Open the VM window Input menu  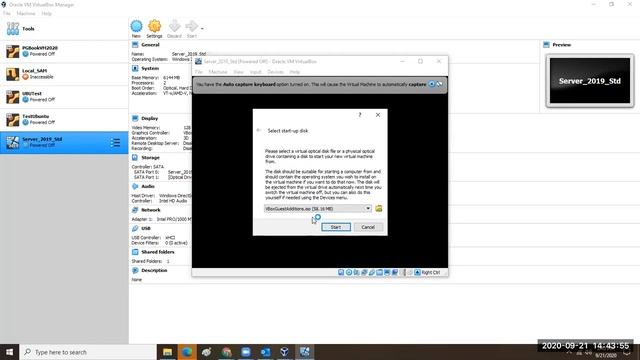[x=256, y=72]
